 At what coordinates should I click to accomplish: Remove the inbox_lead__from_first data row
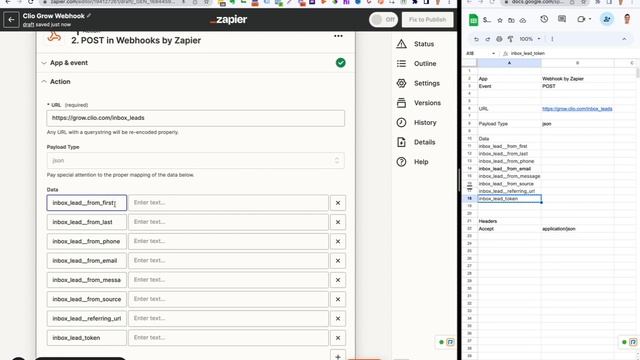[338, 203]
